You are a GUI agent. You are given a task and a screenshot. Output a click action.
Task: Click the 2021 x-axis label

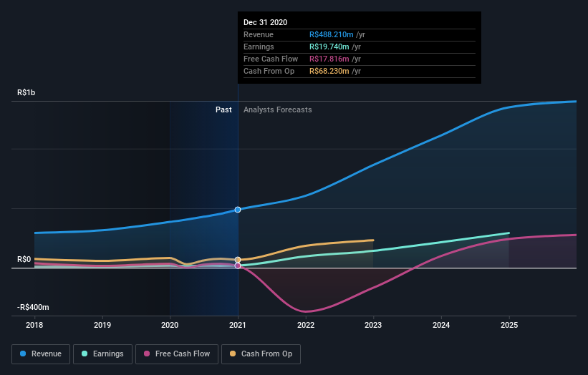point(238,325)
